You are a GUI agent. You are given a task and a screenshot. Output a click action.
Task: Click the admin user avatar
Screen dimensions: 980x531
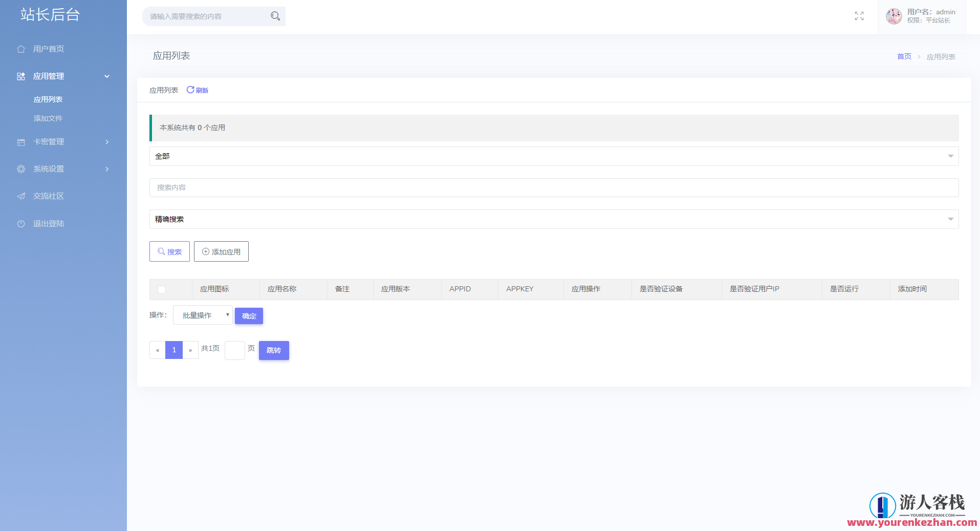point(894,16)
